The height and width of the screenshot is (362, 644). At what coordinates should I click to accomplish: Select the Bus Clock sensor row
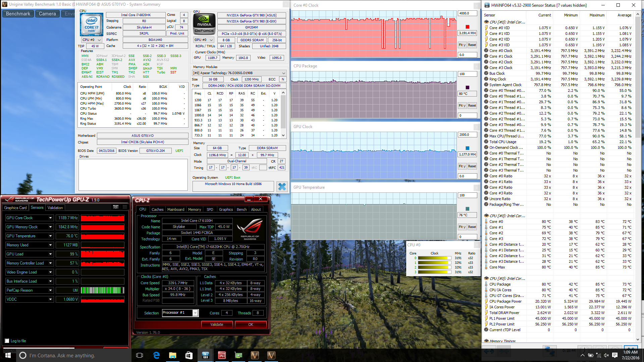[x=558, y=73]
